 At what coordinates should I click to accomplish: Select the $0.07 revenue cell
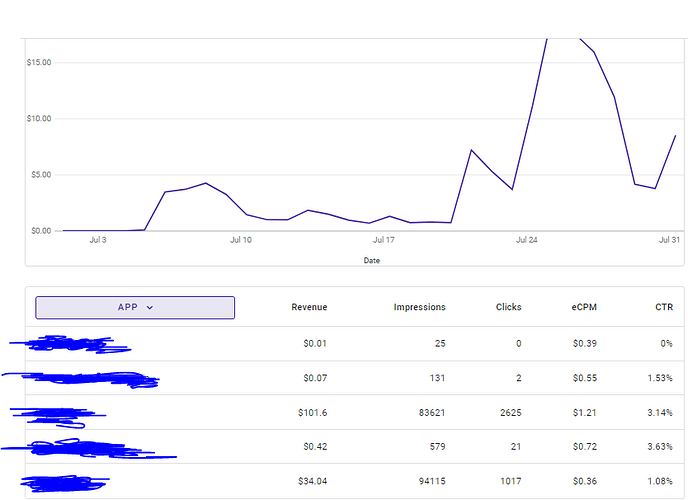pos(315,378)
